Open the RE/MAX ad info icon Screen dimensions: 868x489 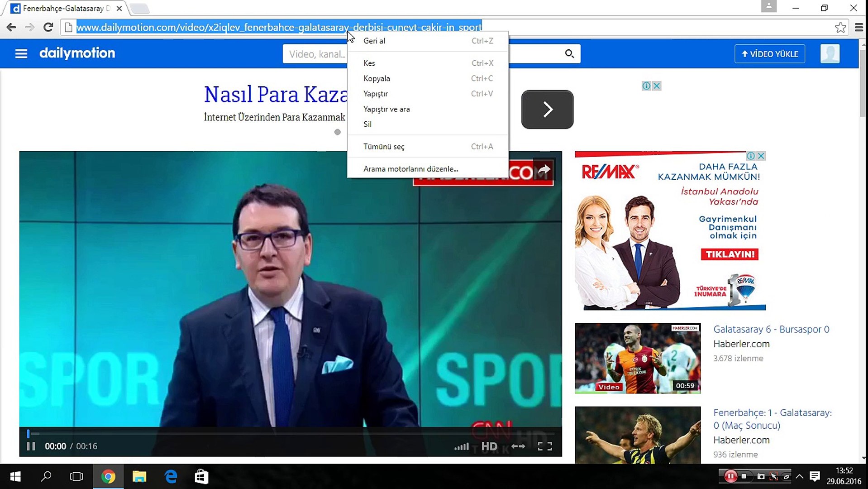[x=751, y=156]
